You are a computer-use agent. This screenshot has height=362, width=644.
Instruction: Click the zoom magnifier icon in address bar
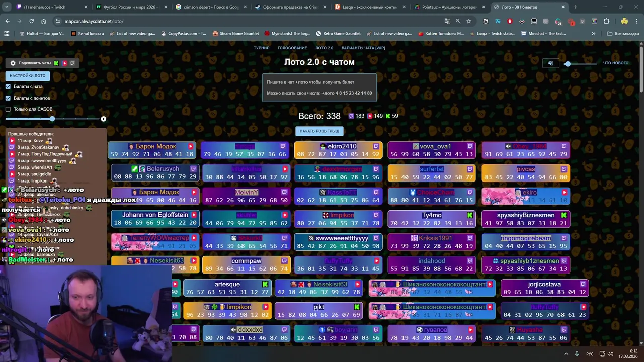(458, 21)
